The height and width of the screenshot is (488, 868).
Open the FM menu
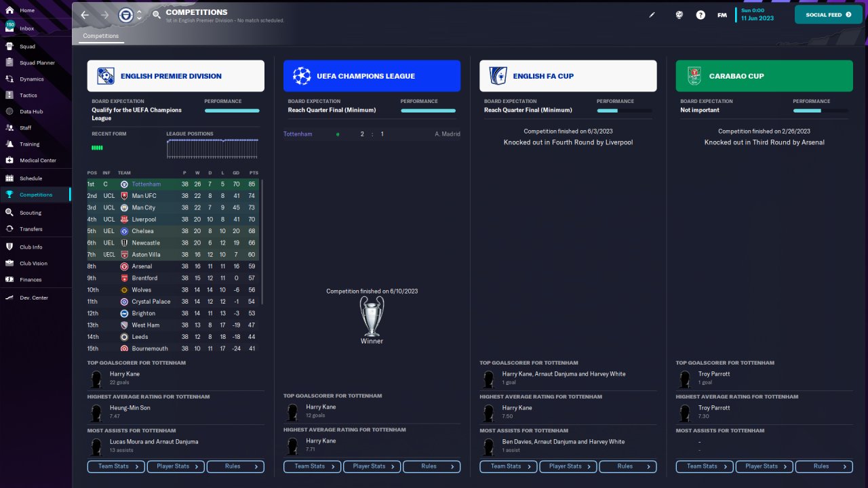pyautogui.click(x=722, y=15)
